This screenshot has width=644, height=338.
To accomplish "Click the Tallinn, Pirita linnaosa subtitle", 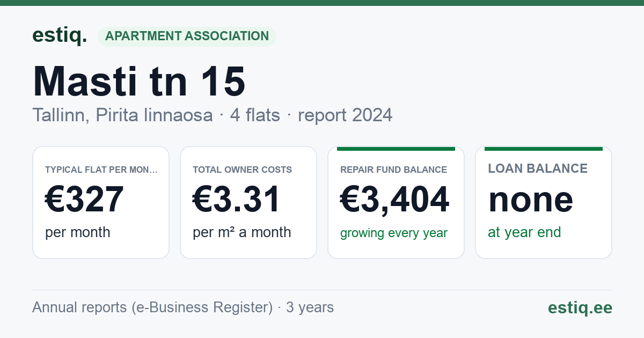I will pyautogui.click(x=212, y=115).
